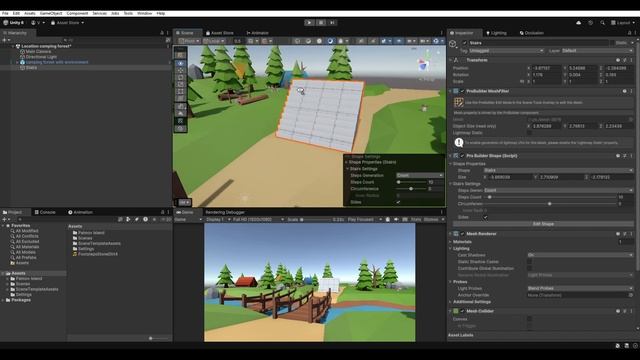Select the Transform tool in Scene overlay
640x360 pixels.
pos(180,98)
